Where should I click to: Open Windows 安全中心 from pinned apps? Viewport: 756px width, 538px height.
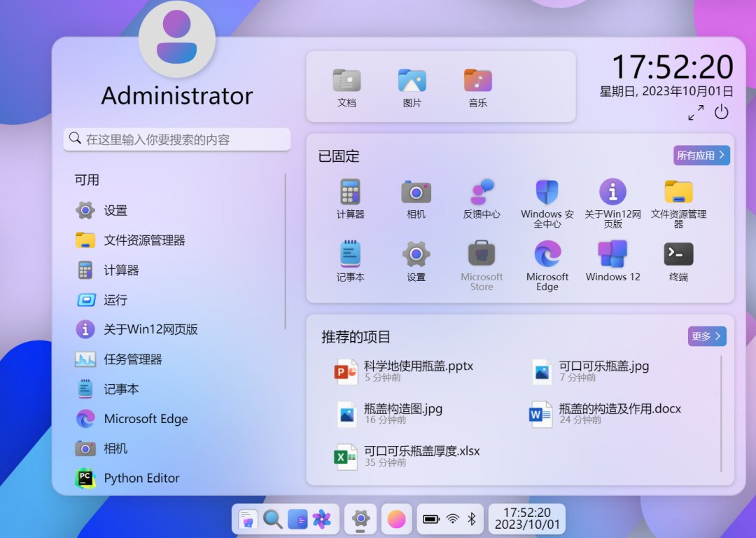[x=547, y=204]
